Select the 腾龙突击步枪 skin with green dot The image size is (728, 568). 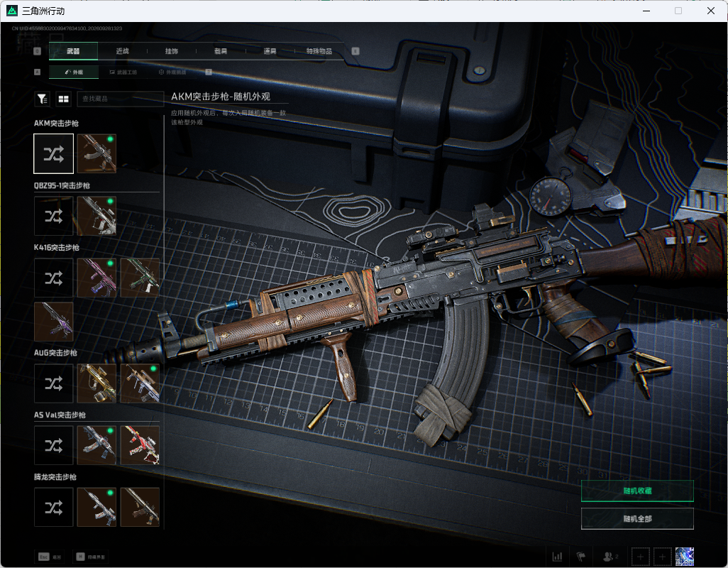(x=96, y=507)
